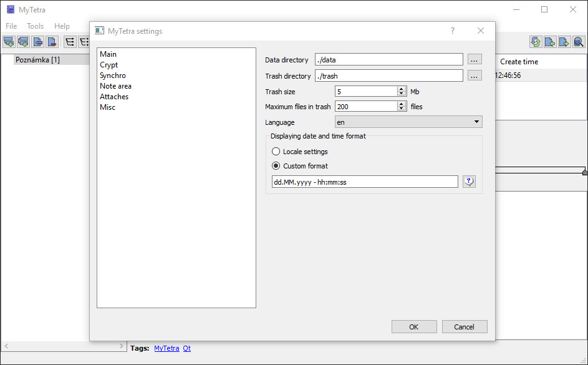Click OK to save settings
This screenshot has height=365, width=588.
[414, 327]
